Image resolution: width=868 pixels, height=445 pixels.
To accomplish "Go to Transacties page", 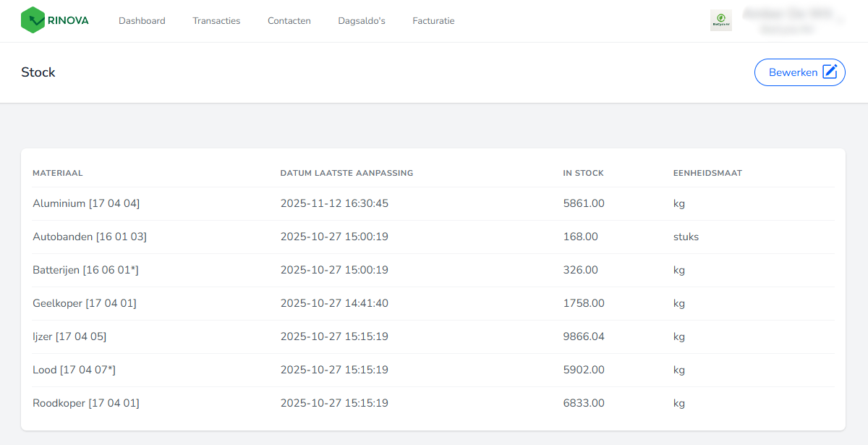I will [x=216, y=21].
